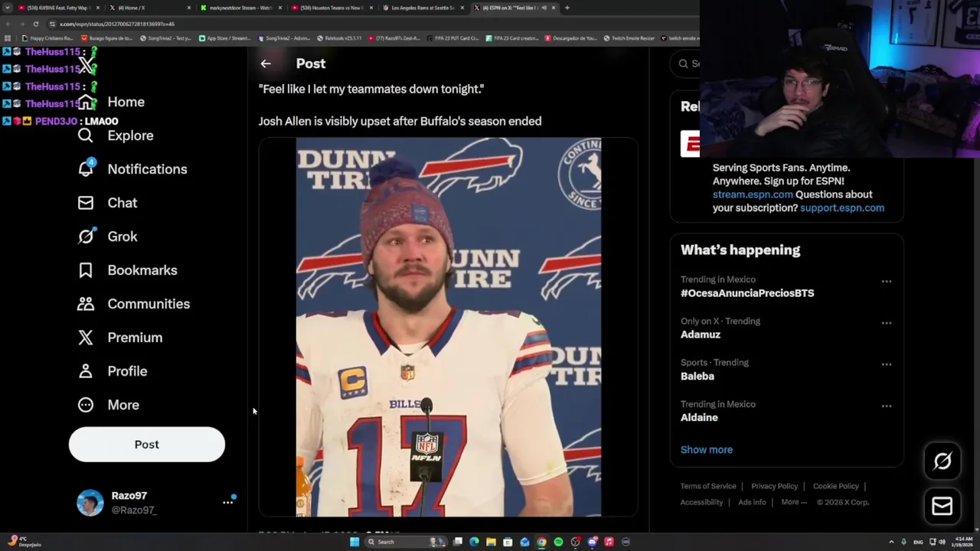980x551 pixels.
Task: Open the support.espn.com link
Action: 841,208
